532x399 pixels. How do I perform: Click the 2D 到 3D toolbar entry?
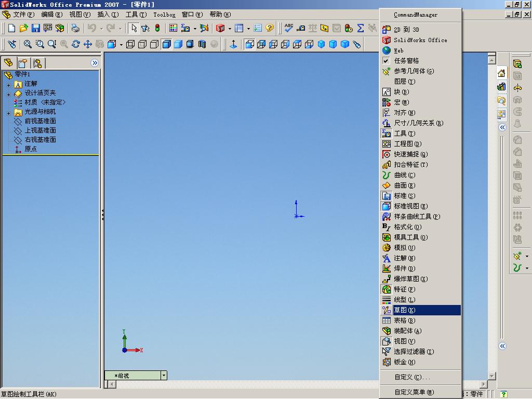(x=420, y=30)
